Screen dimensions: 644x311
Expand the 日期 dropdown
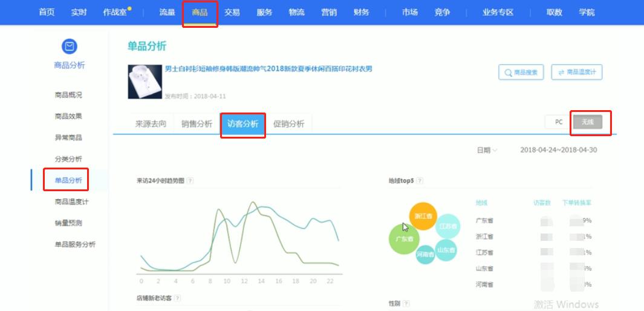click(487, 150)
